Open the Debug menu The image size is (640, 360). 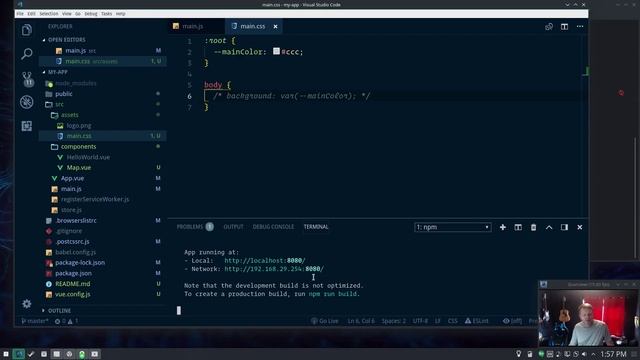(x=91, y=14)
